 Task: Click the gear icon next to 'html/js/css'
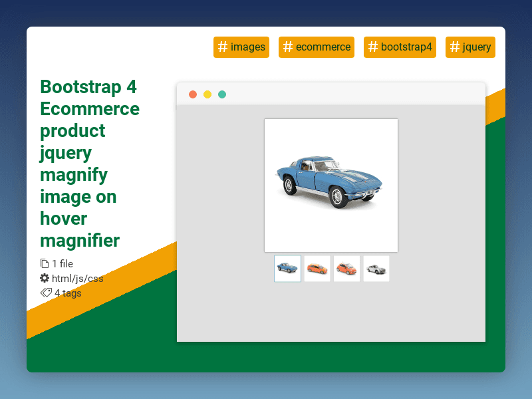(x=44, y=278)
